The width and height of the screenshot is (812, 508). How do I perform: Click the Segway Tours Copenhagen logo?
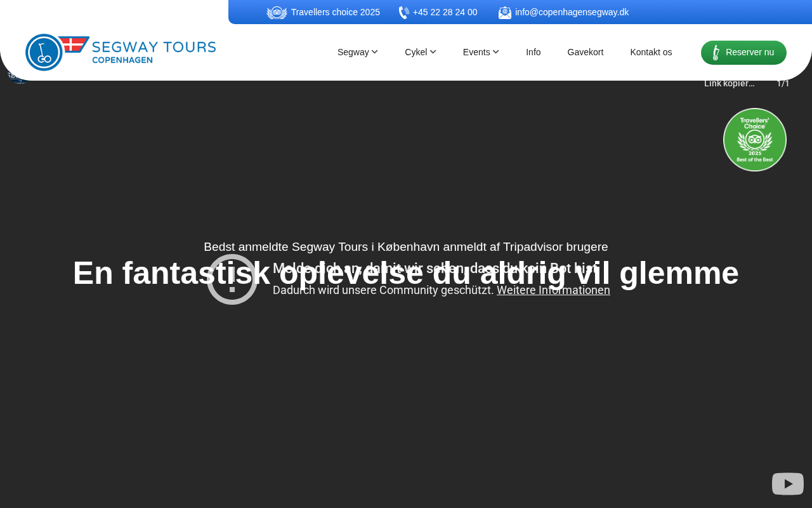[x=121, y=52]
